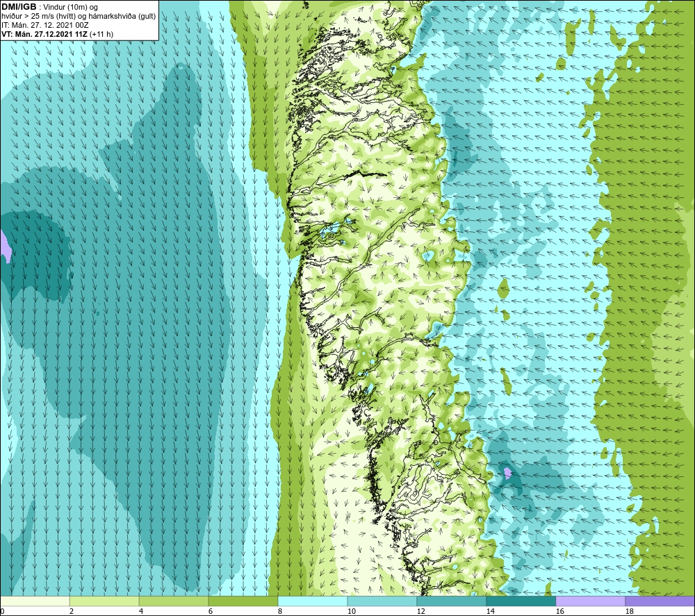Image resolution: width=695 pixels, height=616 pixels.
Task: Click the 'Vindur (10m) og' text
Action: pos(70,8)
